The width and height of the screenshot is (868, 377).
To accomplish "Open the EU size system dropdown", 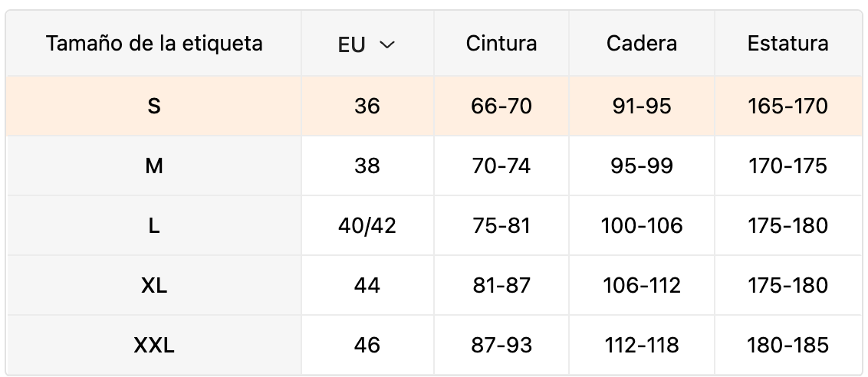I will [x=367, y=44].
